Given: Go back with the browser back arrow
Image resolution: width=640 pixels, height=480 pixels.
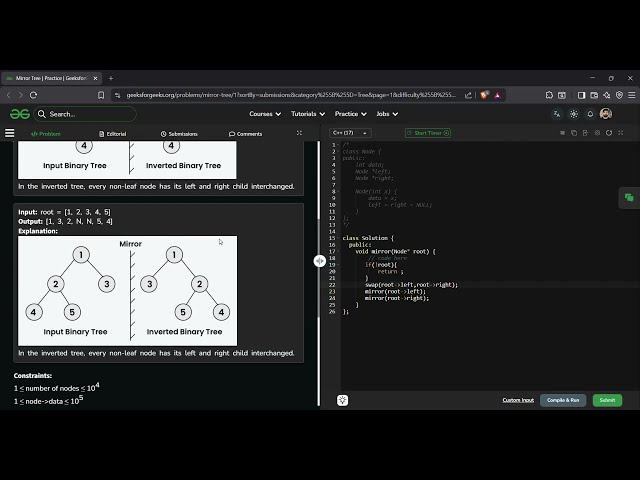Looking at the screenshot, I should [x=9, y=95].
